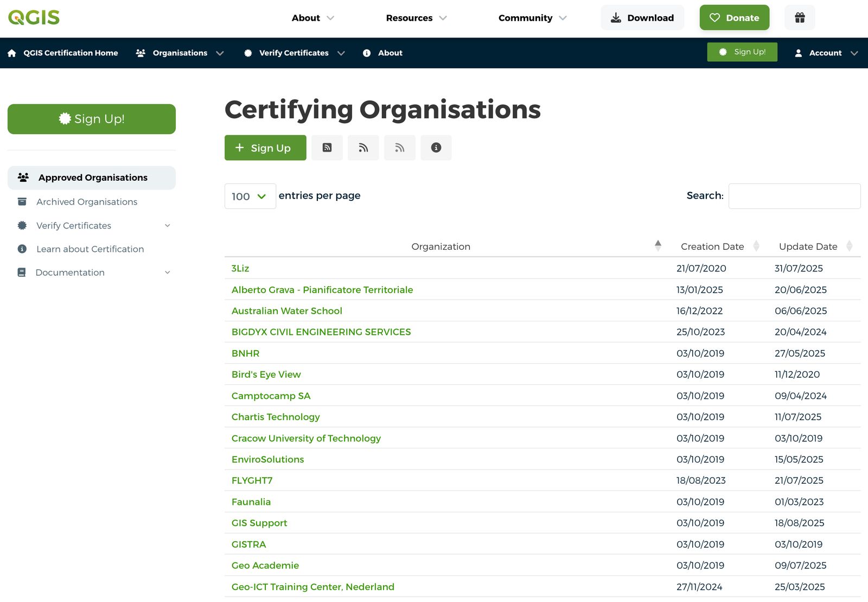Open the Resources dropdown menu
Image resolution: width=868 pixels, height=602 pixels.
point(417,18)
